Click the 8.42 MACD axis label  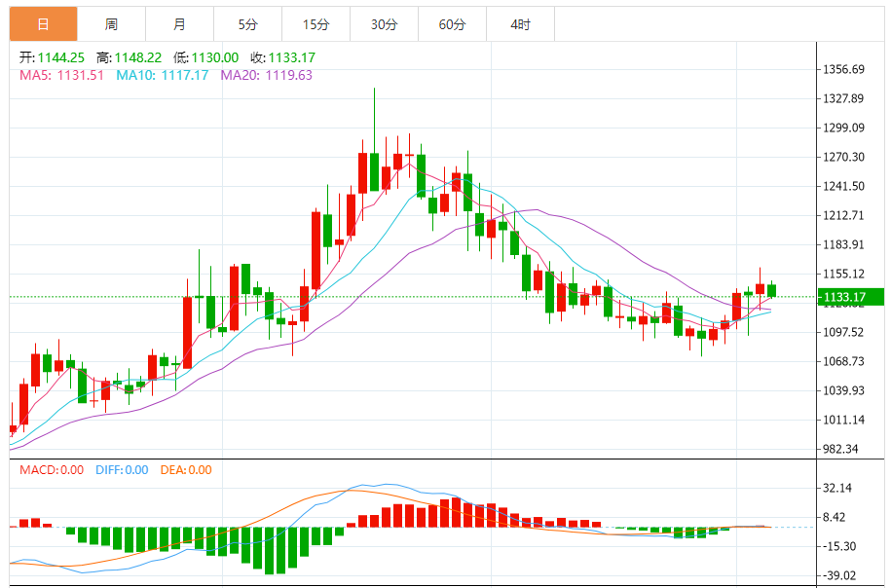[834, 517]
